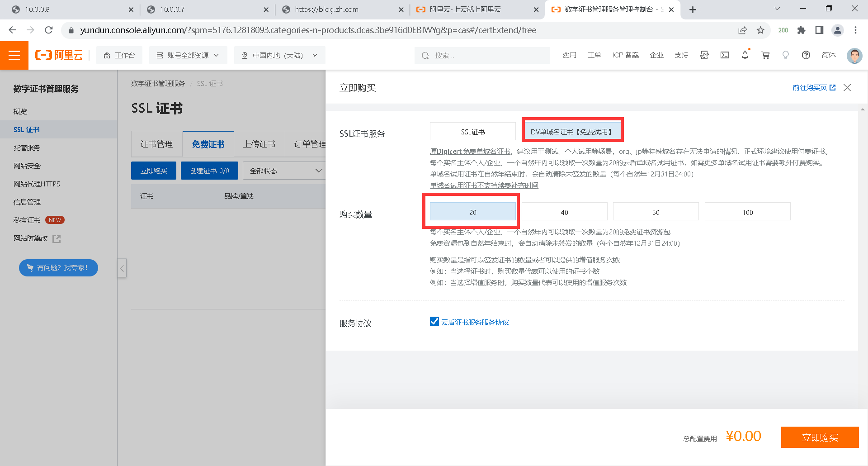
Task: Click 有问题？找专家！ help button
Action: tap(58, 268)
